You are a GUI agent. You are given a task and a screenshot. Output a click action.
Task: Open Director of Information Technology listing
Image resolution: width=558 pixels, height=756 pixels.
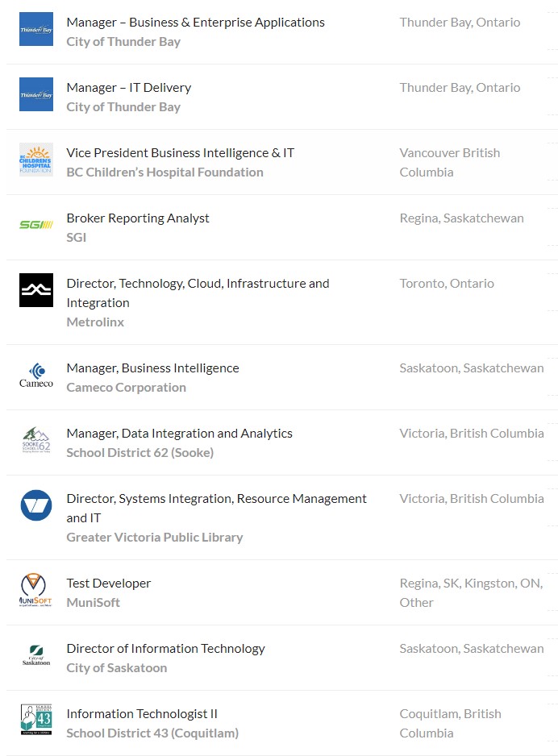[165, 648]
